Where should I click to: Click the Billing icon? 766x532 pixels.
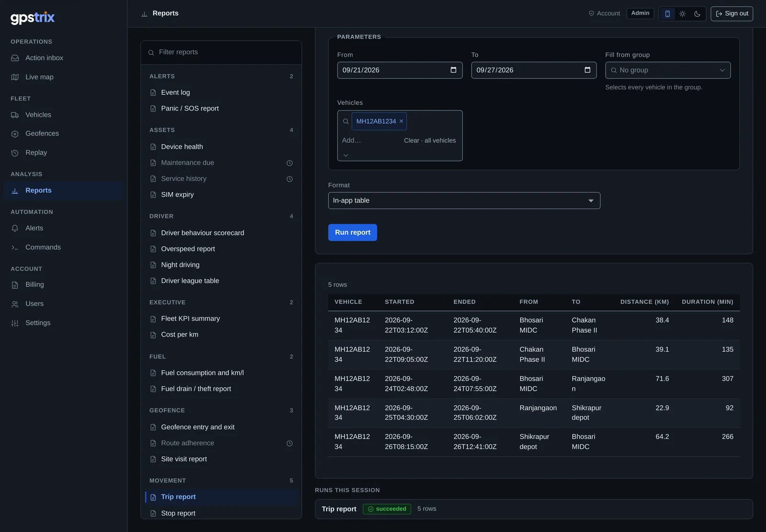click(x=15, y=285)
